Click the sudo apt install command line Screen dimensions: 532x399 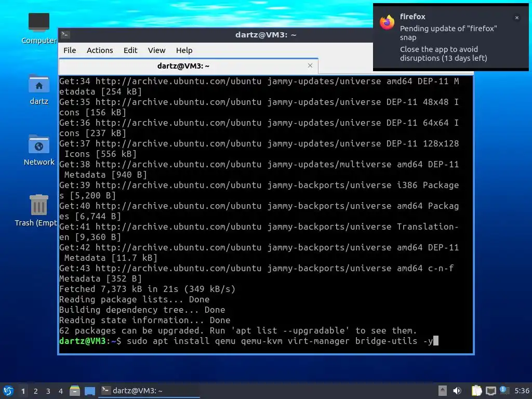[x=249, y=341]
